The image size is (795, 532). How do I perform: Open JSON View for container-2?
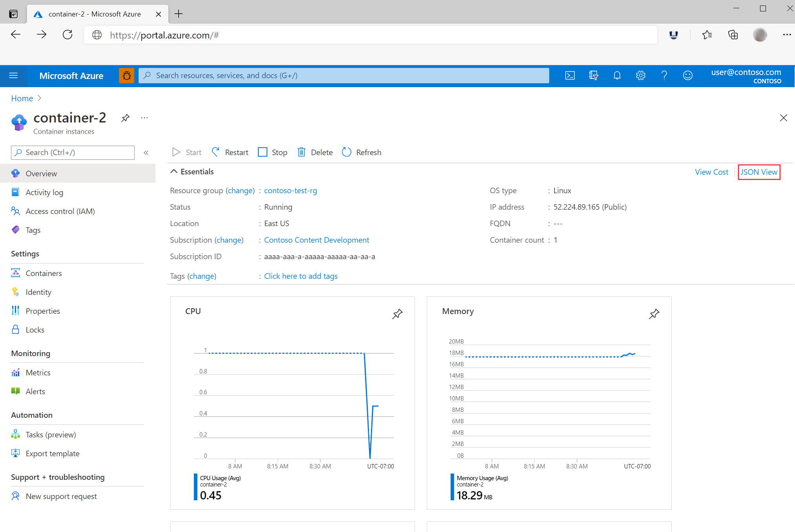pyautogui.click(x=759, y=172)
